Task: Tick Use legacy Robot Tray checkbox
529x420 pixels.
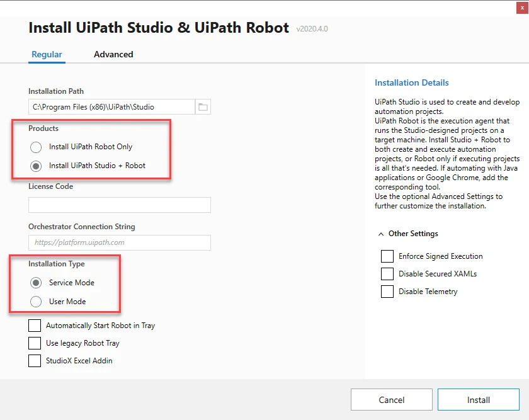Action: (x=35, y=343)
